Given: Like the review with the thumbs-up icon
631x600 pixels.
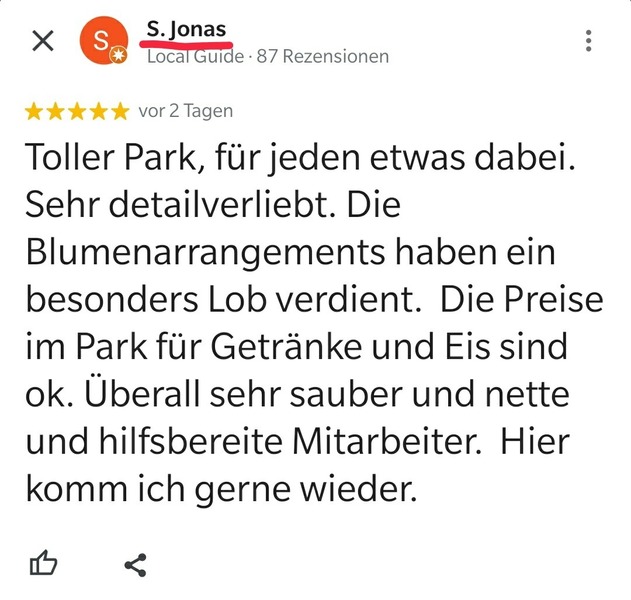Looking at the screenshot, I should click(44, 564).
